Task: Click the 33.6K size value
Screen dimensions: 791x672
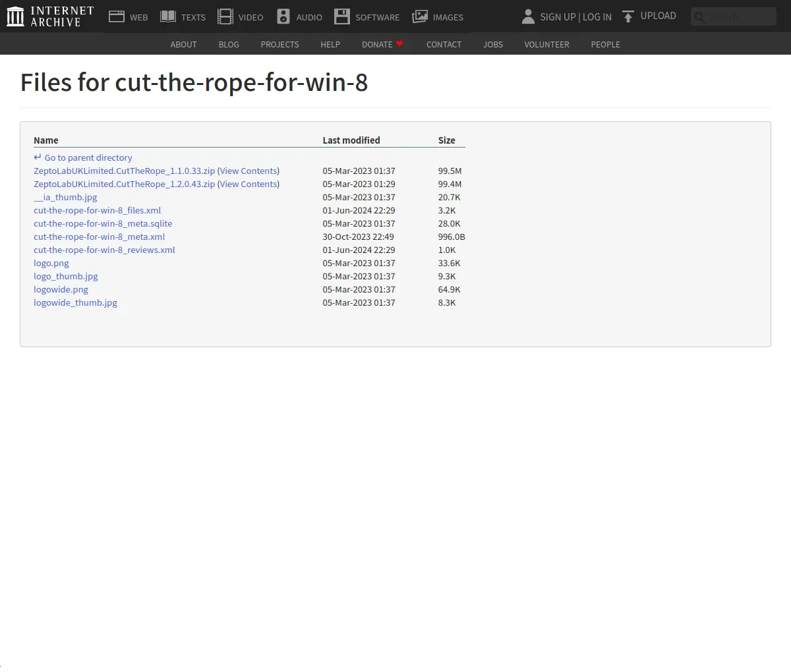Action: [x=449, y=263]
